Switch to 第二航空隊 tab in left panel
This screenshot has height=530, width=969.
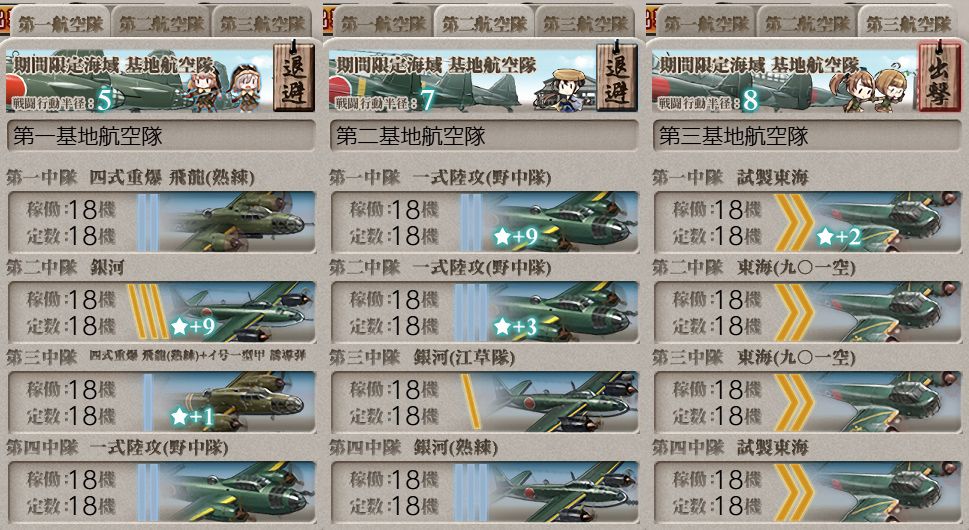point(161,23)
